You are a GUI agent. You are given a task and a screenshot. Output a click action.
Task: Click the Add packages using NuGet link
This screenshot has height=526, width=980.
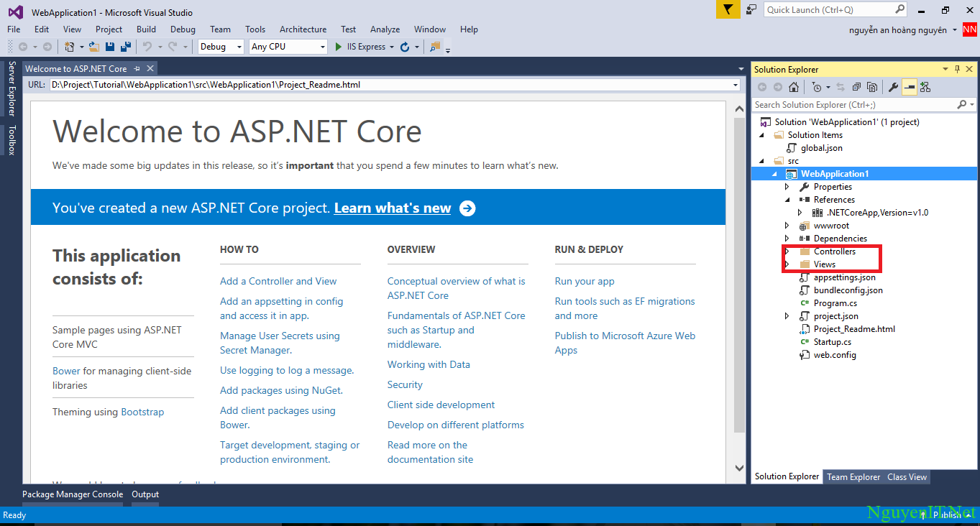[x=281, y=390]
